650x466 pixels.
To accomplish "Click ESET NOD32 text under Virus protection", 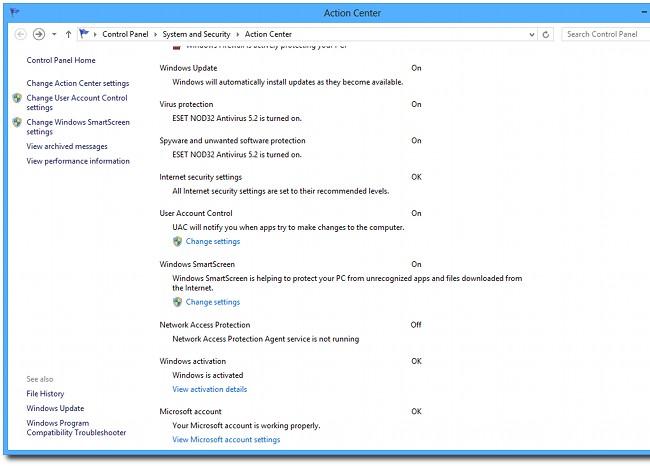I will pyautogui.click(x=237, y=118).
